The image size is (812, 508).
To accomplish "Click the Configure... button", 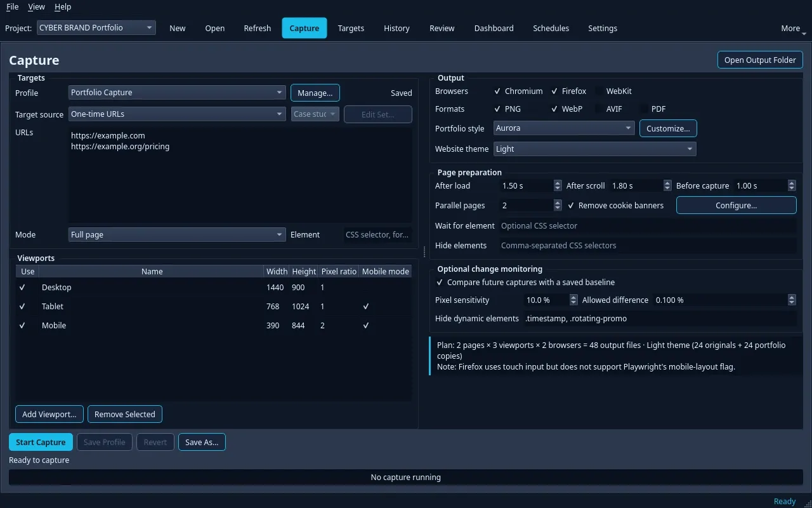I will pos(736,205).
